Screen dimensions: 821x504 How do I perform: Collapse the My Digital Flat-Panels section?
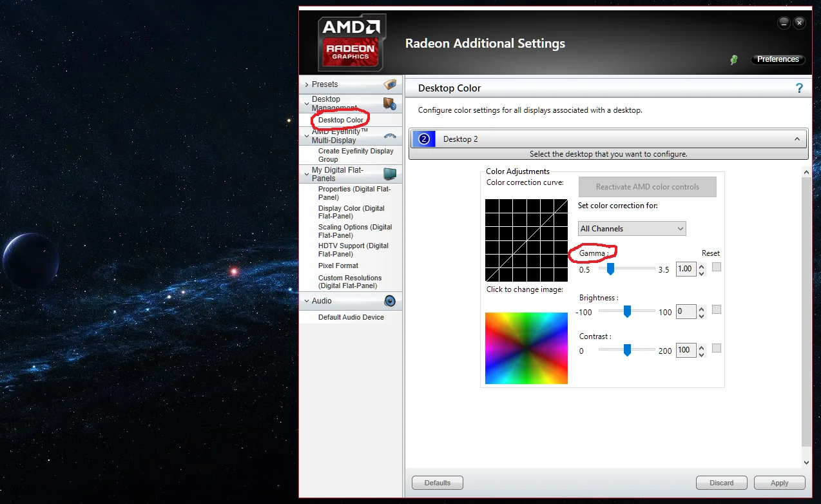[x=307, y=174]
